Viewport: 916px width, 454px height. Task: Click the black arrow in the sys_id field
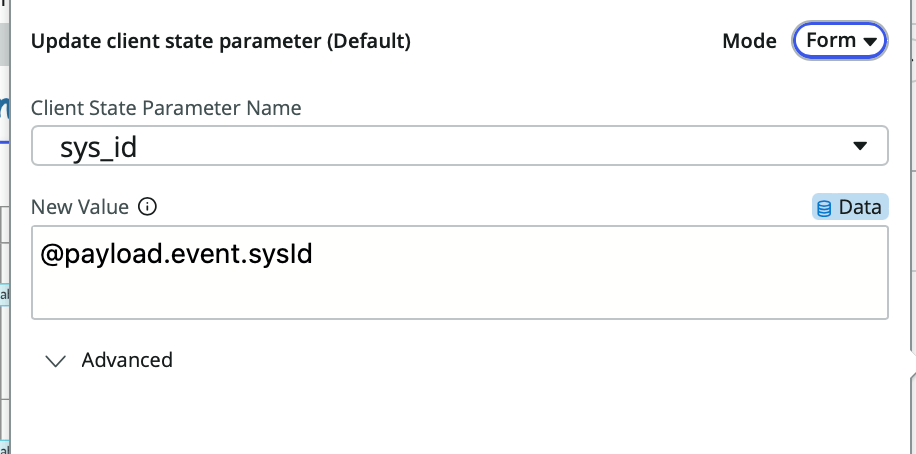(860, 147)
